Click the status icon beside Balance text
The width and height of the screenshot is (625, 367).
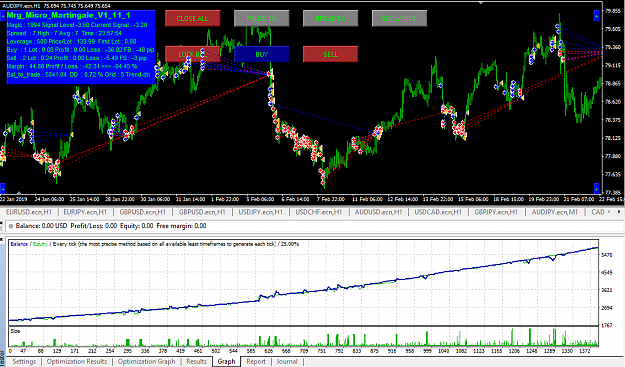pyautogui.click(x=11, y=226)
